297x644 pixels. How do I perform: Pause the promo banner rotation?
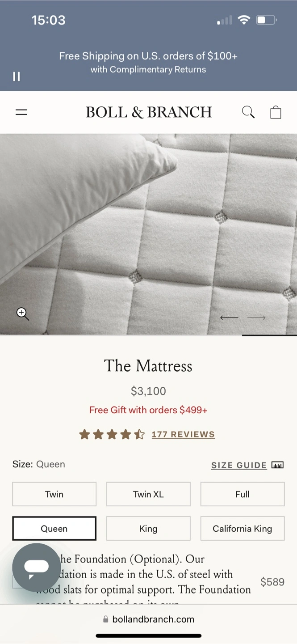17,76
